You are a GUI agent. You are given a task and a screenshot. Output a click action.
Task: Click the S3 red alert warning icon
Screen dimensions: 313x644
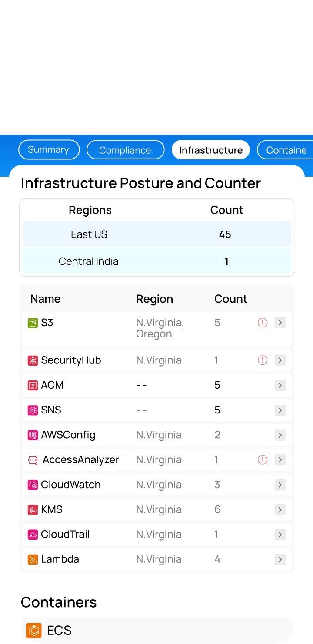(x=263, y=323)
